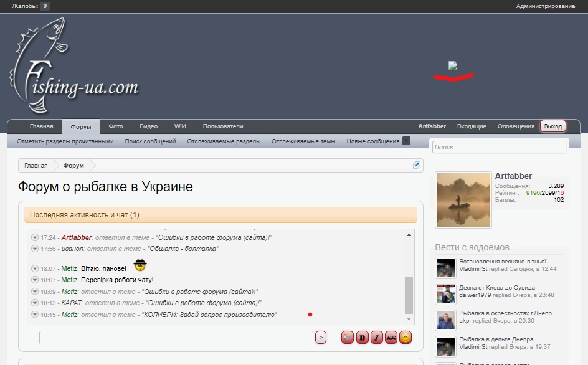Open the chat text color picker
This screenshot has width=588, height=365.
coord(348,338)
